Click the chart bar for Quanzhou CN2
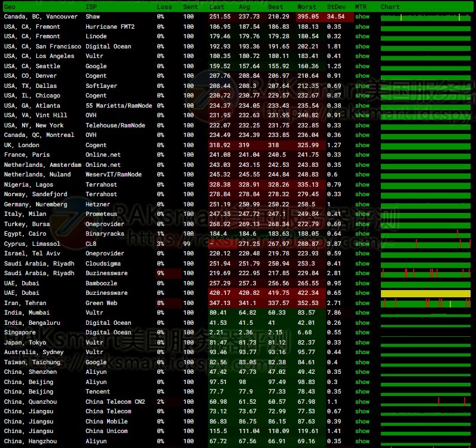Image resolution: width=476 pixels, height=448 pixels. [426, 402]
